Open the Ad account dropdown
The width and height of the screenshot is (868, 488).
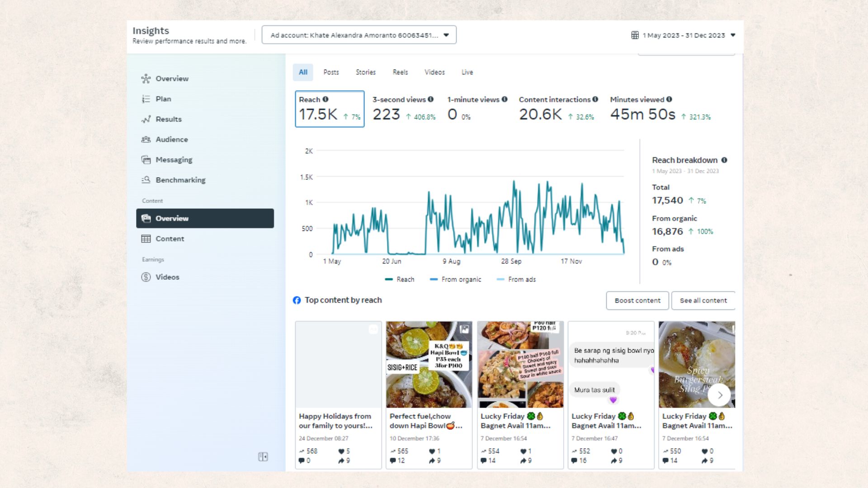359,35
